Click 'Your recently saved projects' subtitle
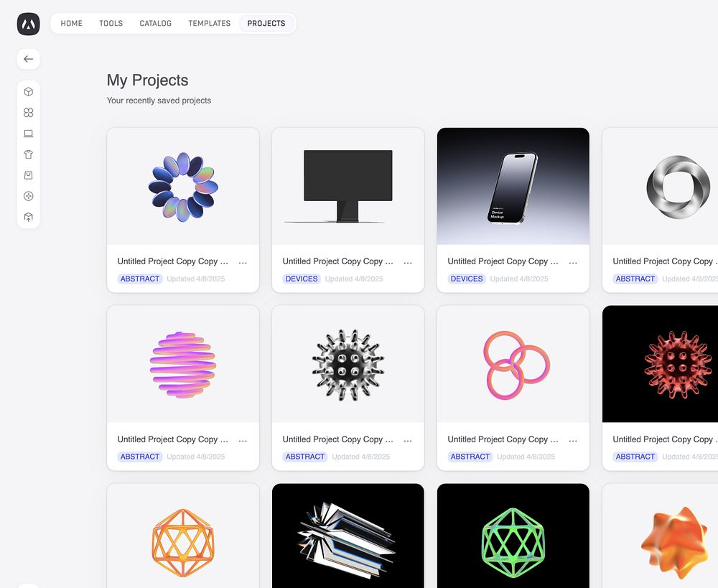Viewport: 718px width, 588px height. (x=159, y=101)
